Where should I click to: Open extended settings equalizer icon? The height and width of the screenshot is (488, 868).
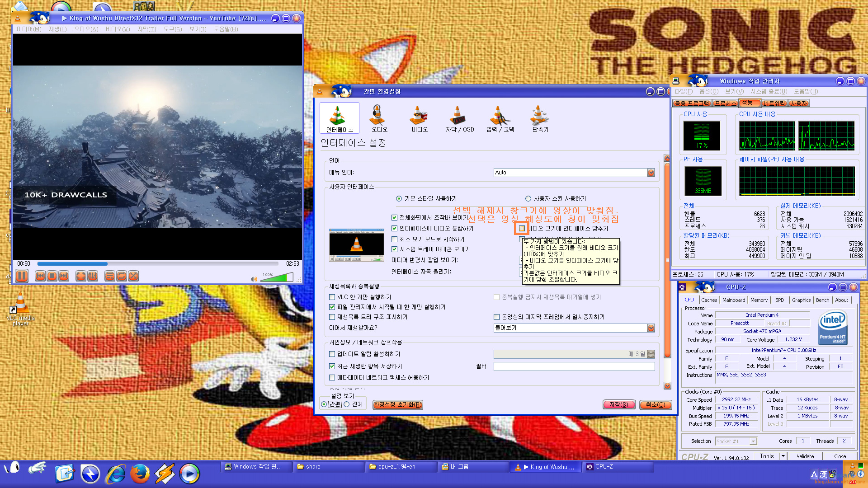click(x=93, y=276)
